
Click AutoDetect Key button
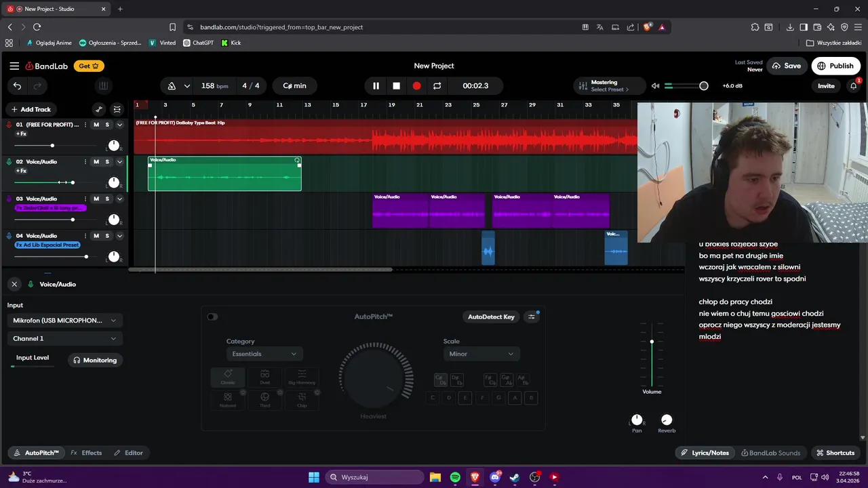pyautogui.click(x=491, y=317)
